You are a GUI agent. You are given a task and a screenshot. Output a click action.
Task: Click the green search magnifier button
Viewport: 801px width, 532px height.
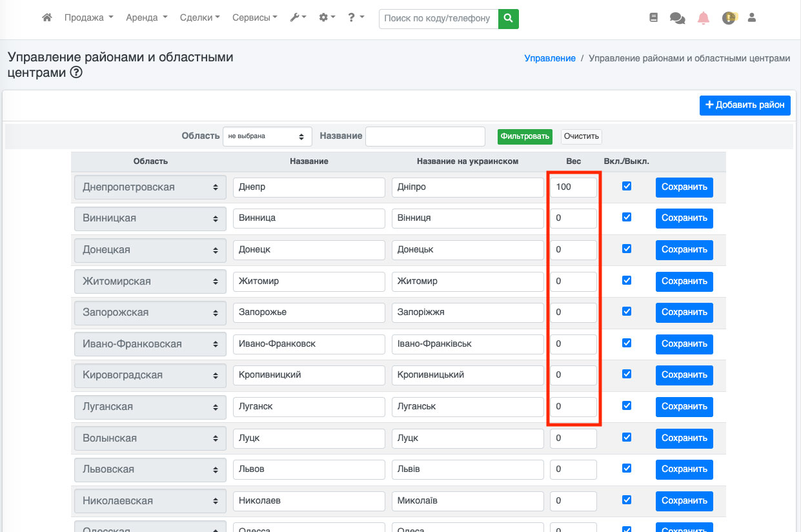(509, 19)
